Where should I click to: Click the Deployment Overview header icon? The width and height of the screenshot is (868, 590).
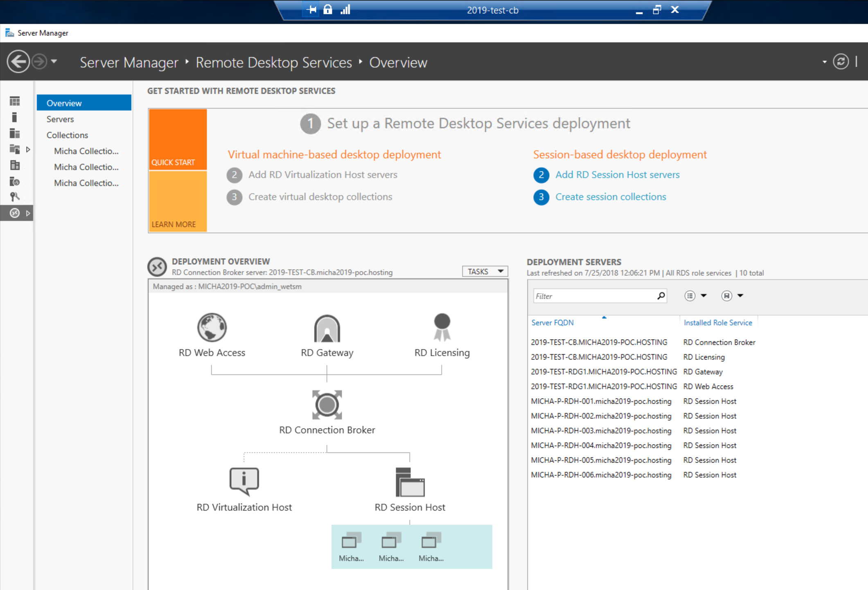(x=157, y=267)
